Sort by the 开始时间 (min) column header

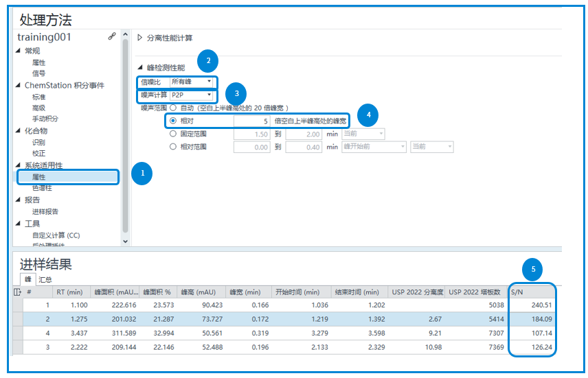click(301, 292)
